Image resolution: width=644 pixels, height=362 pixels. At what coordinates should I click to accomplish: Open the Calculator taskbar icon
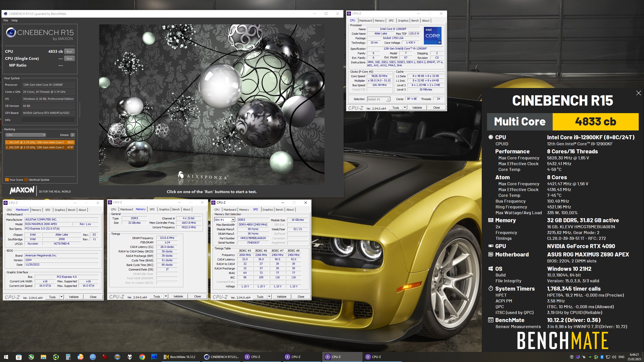point(68,357)
